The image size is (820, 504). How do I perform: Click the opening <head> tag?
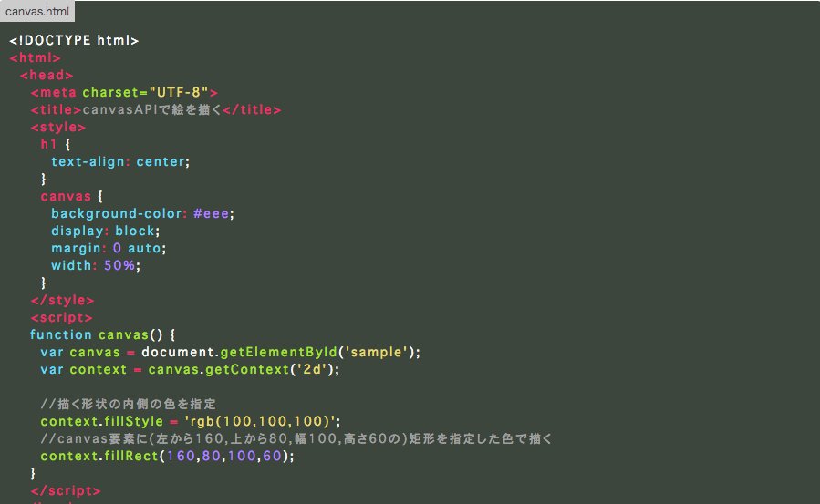[47, 75]
